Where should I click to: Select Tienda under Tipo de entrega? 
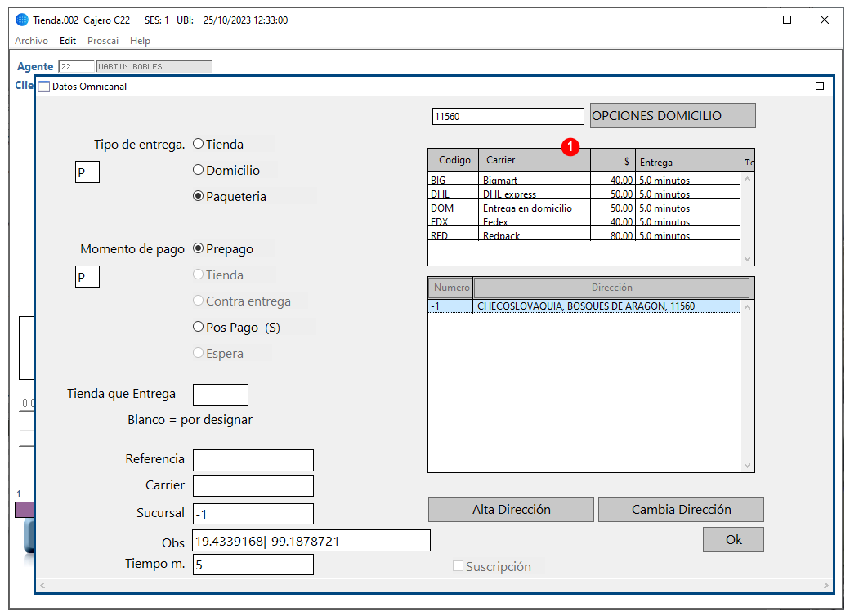click(199, 144)
